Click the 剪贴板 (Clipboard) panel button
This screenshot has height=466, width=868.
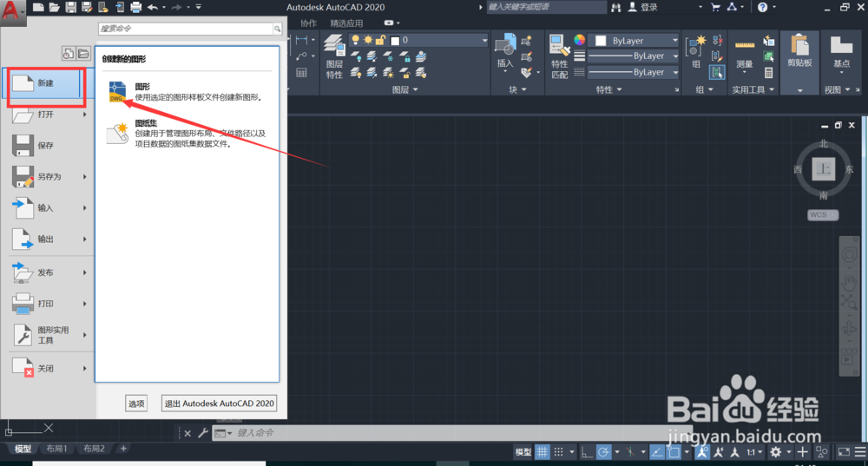[799, 53]
